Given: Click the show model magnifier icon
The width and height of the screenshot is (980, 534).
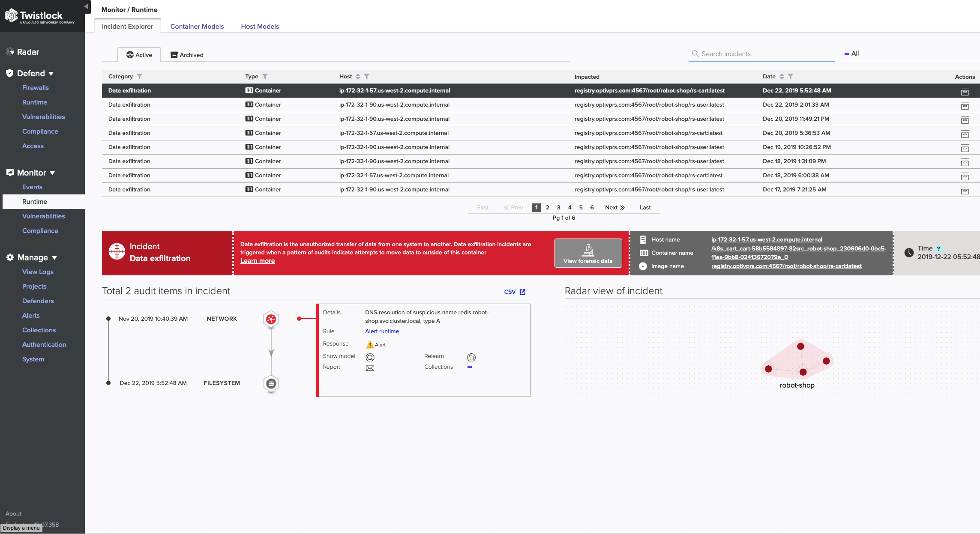Looking at the screenshot, I should point(370,356).
